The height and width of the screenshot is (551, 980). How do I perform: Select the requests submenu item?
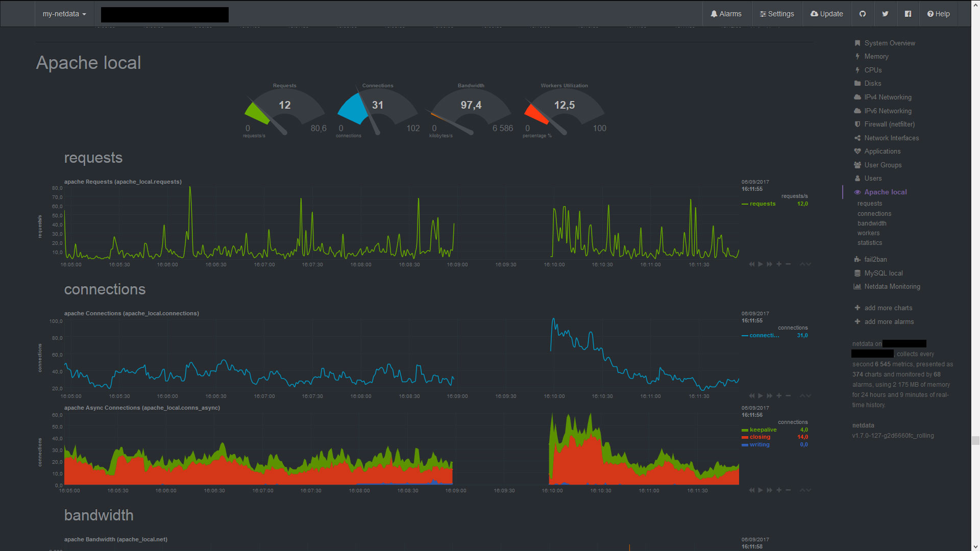coord(869,204)
